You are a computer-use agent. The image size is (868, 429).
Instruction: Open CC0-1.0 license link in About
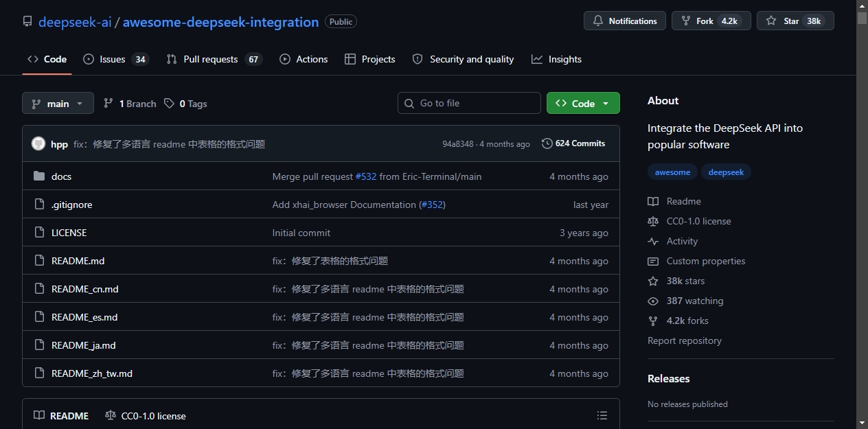tap(689, 221)
